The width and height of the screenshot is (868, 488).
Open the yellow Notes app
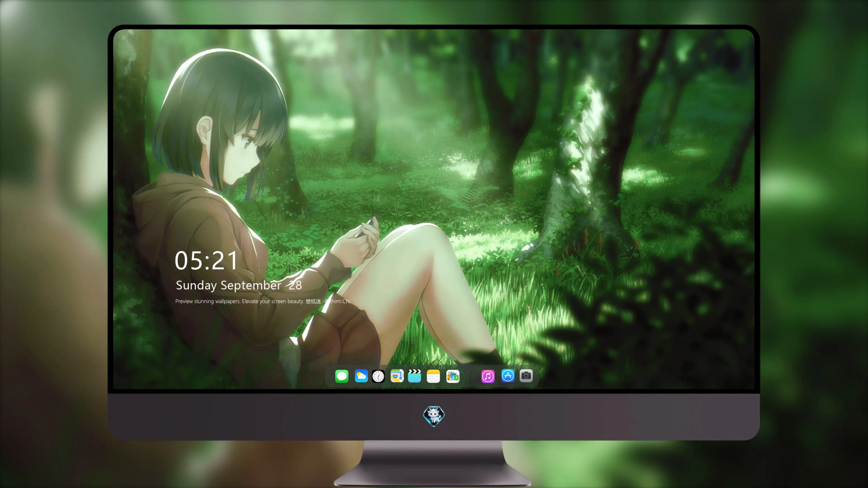tap(433, 376)
